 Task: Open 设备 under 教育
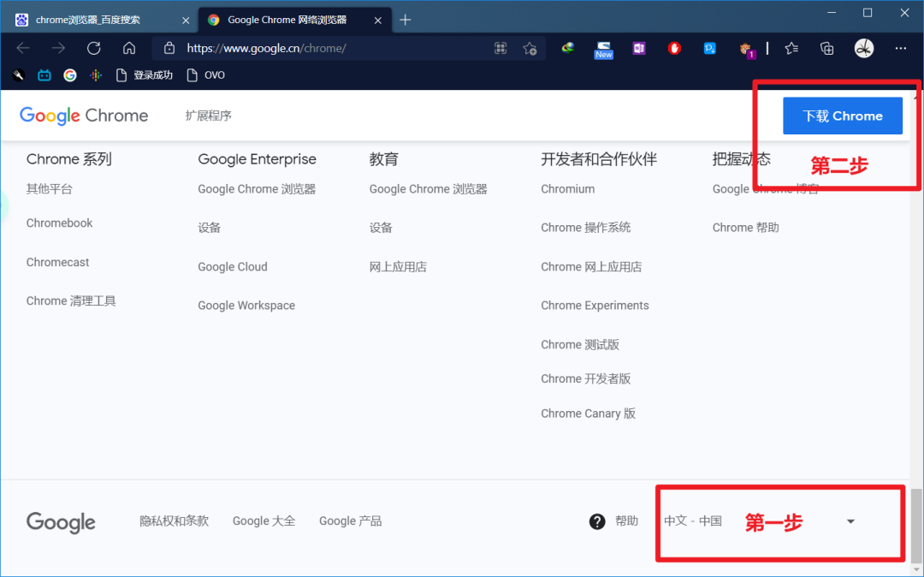(x=381, y=228)
